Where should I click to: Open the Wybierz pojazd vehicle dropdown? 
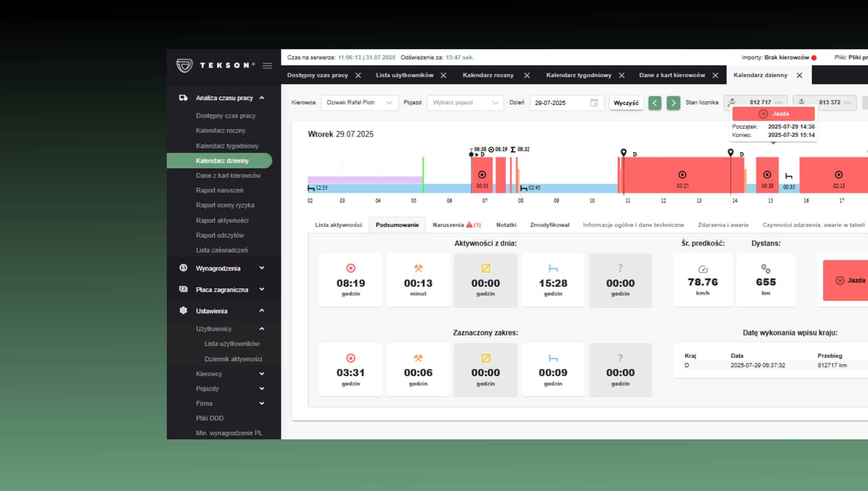click(x=464, y=103)
